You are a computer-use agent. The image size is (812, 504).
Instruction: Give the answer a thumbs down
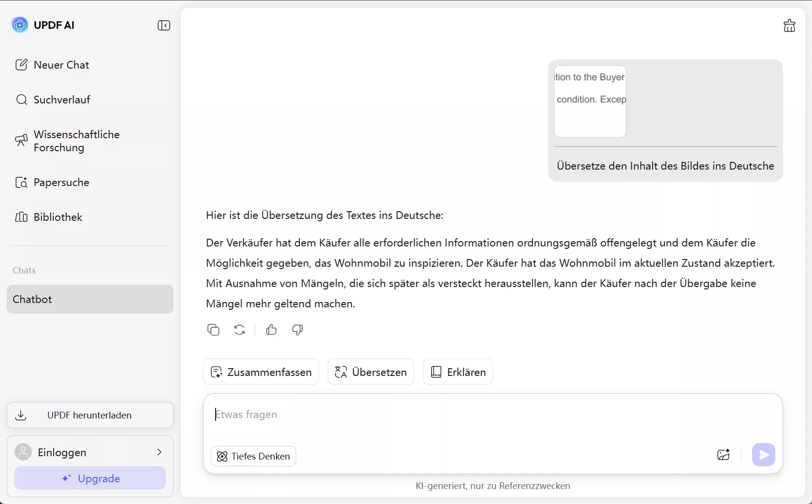click(297, 330)
